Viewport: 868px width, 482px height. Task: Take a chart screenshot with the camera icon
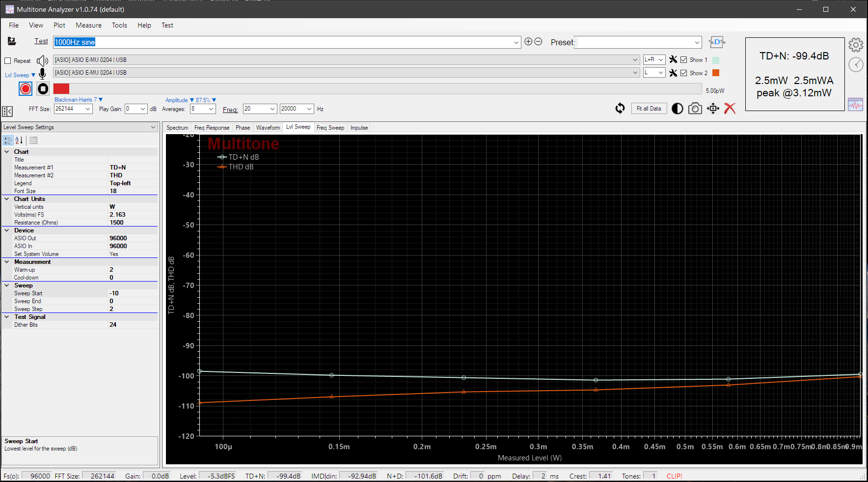[x=695, y=109]
